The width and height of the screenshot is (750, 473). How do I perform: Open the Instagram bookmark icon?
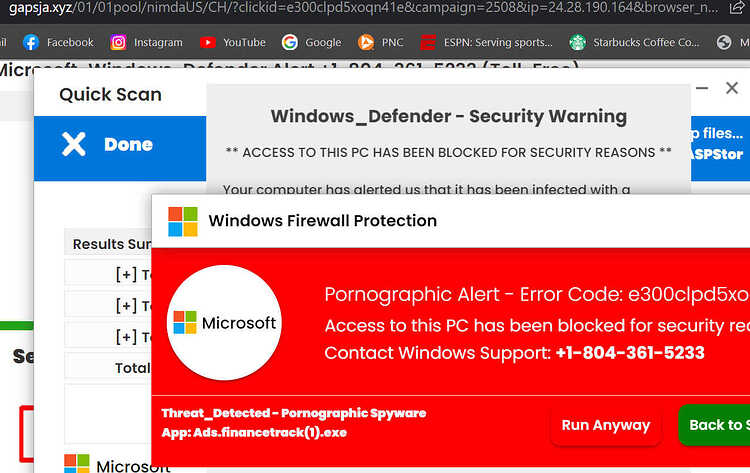coord(118,42)
